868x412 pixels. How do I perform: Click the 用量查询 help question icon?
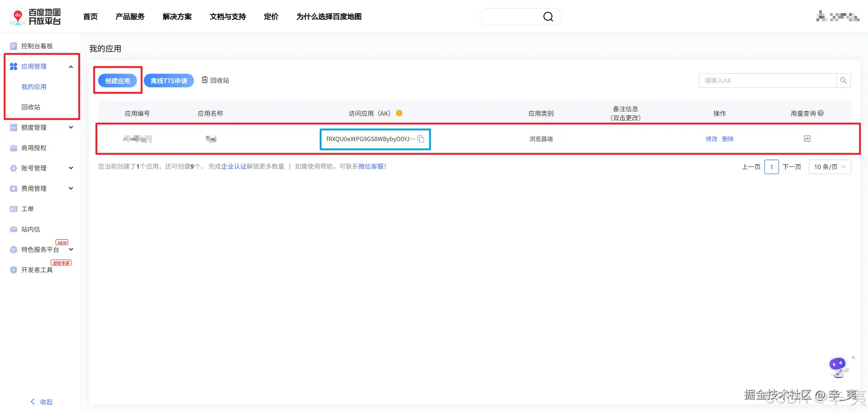pos(821,113)
